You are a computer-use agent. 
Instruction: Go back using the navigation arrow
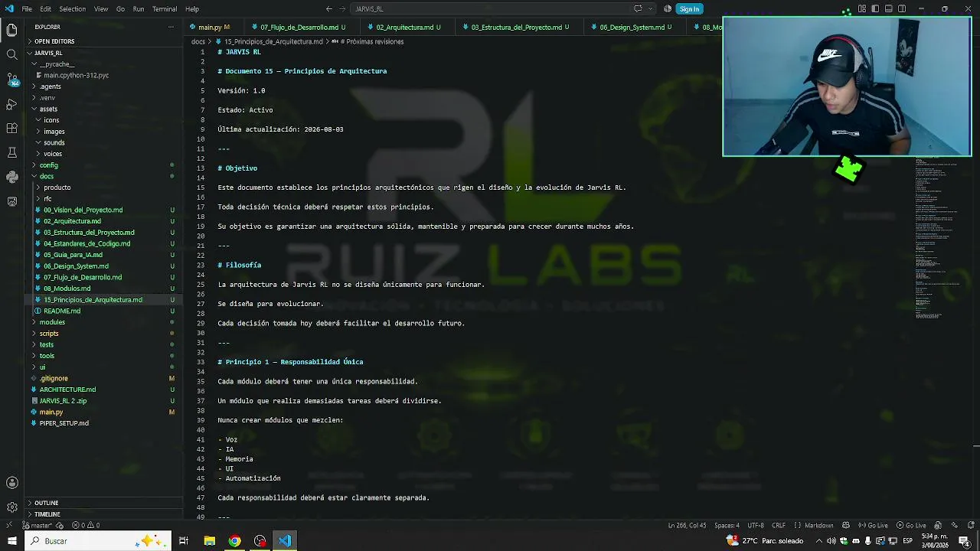point(329,9)
